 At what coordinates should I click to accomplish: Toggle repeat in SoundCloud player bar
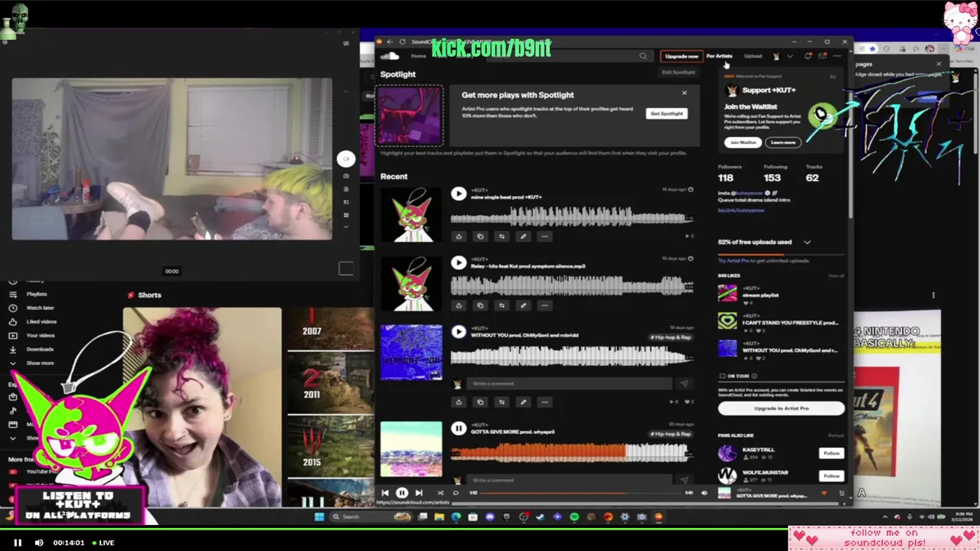coord(456,493)
